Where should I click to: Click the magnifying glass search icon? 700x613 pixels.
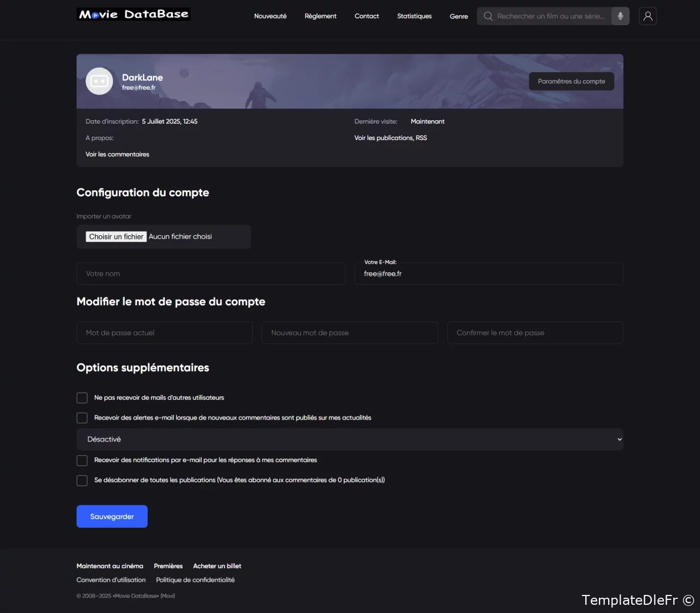pyautogui.click(x=488, y=16)
